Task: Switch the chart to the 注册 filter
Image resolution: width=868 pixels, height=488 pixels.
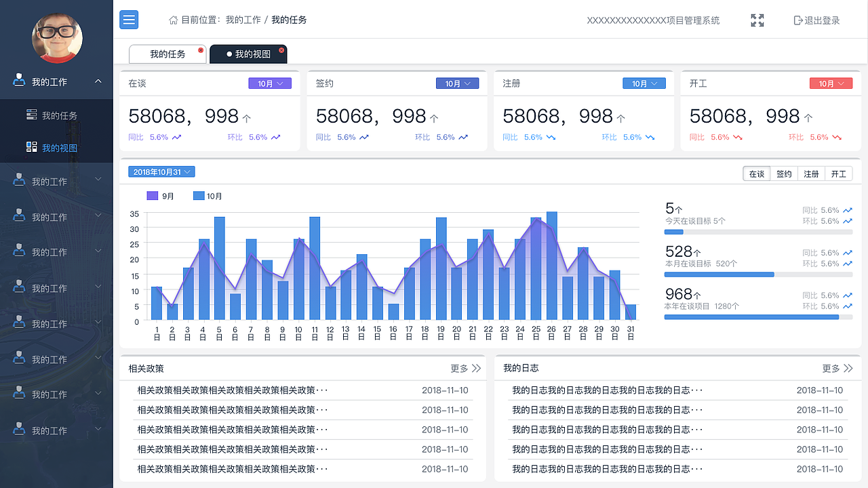Action: [812, 174]
